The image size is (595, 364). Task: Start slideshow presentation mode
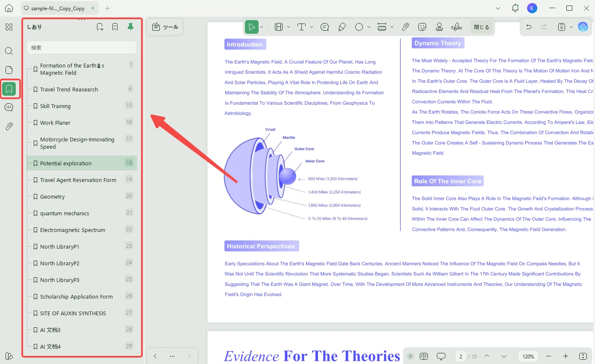pyautogui.click(x=441, y=356)
